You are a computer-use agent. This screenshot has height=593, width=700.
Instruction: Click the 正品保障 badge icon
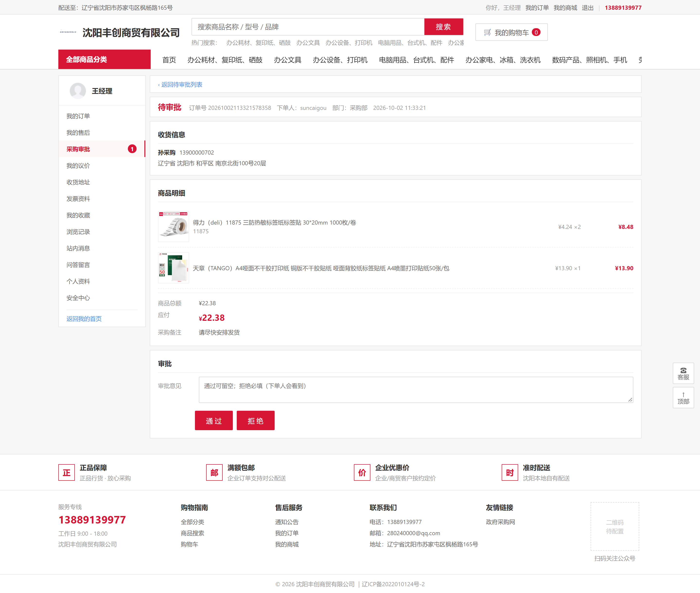tap(67, 473)
